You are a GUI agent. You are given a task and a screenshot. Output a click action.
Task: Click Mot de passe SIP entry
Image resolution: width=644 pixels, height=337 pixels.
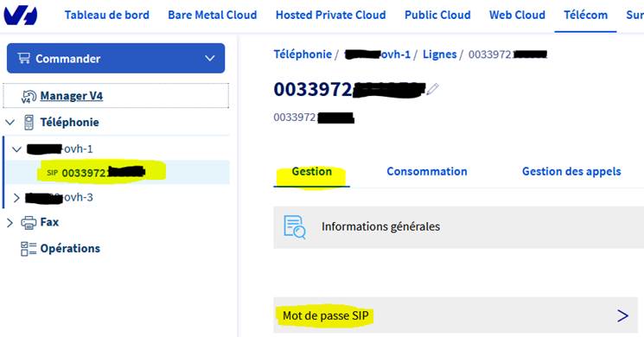[x=456, y=315]
